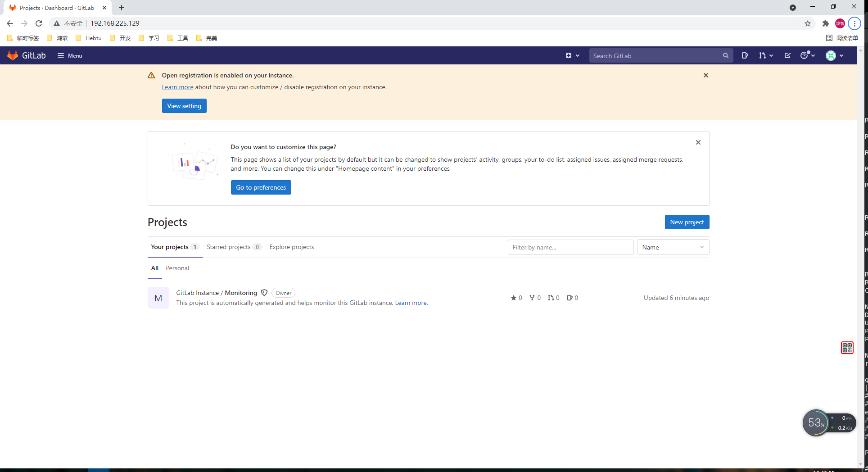Follow the project description Learn more link
The width and height of the screenshot is (868, 472).
411,303
